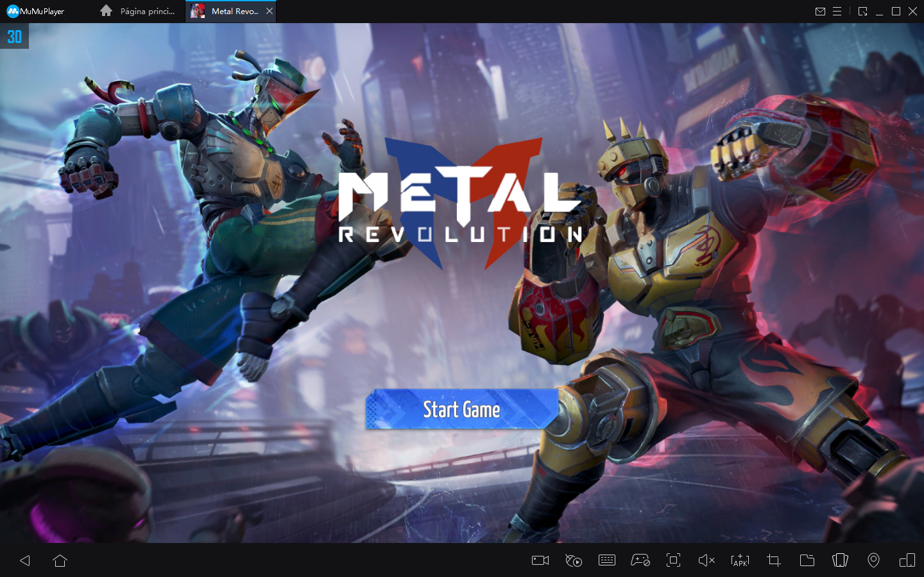The image size is (924, 577).
Task: Click the home icon in Página tab
Action: pos(107,11)
